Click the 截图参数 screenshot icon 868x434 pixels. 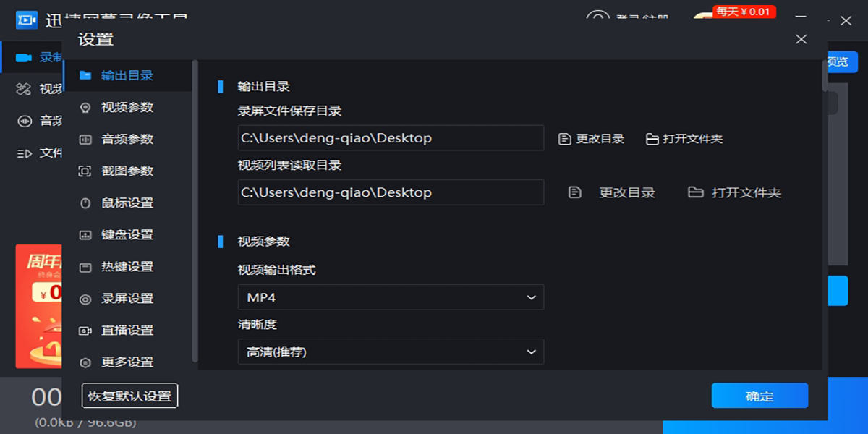click(x=85, y=171)
